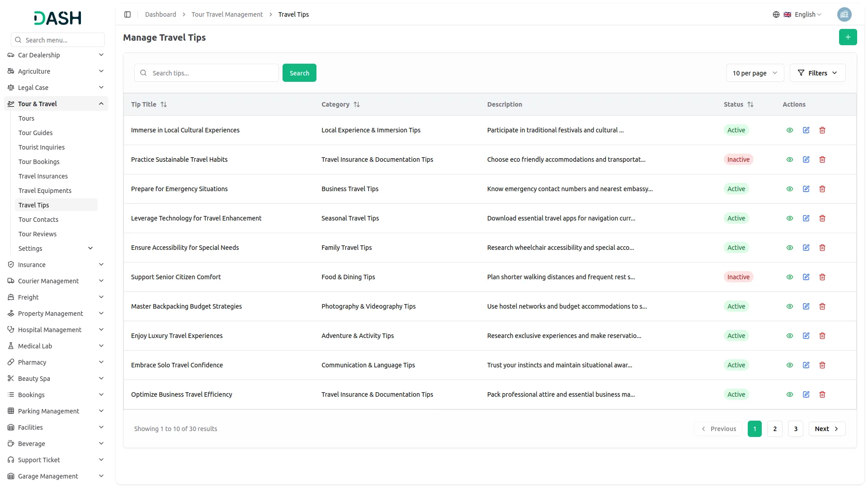Edit the Practice Sustainable Travel Habits tip
This screenshot has width=868, height=488.
pyautogui.click(x=806, y=160)
